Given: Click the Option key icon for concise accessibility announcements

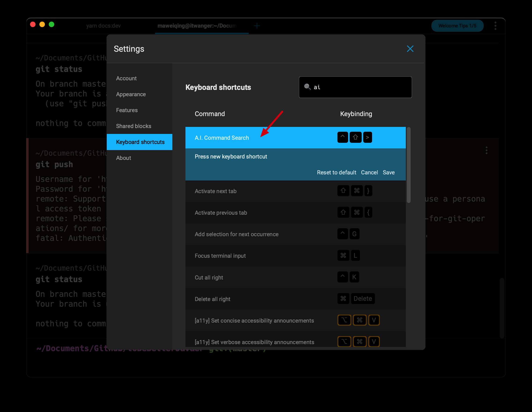Looking at the screenshot, I should click(x=344, y=320).
